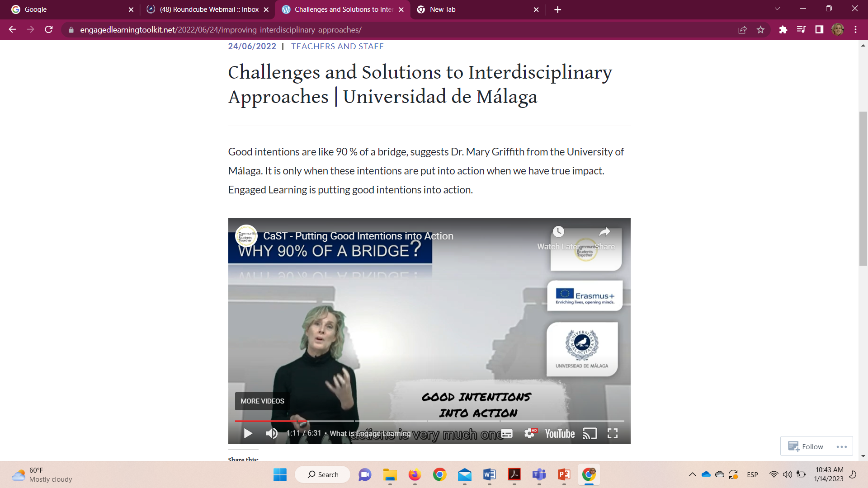Open a new browser tab
Image resolution: width=868 pixels, height=488 pixels.
(558, 9)
